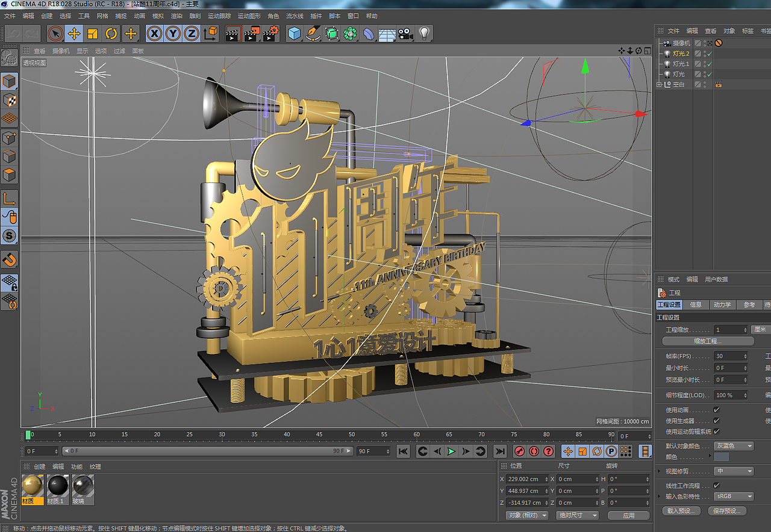
Task: Open the 对象 (相对) coordinate dropdown
Action: 527,515
